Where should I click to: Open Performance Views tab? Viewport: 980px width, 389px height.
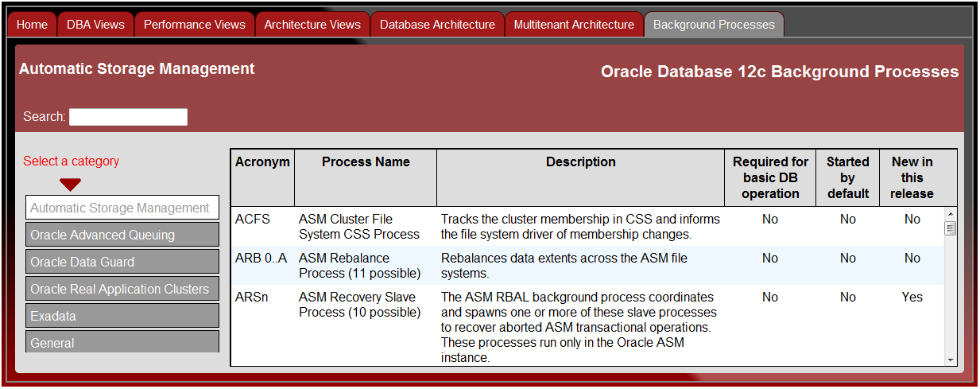[x=195, y=25]
